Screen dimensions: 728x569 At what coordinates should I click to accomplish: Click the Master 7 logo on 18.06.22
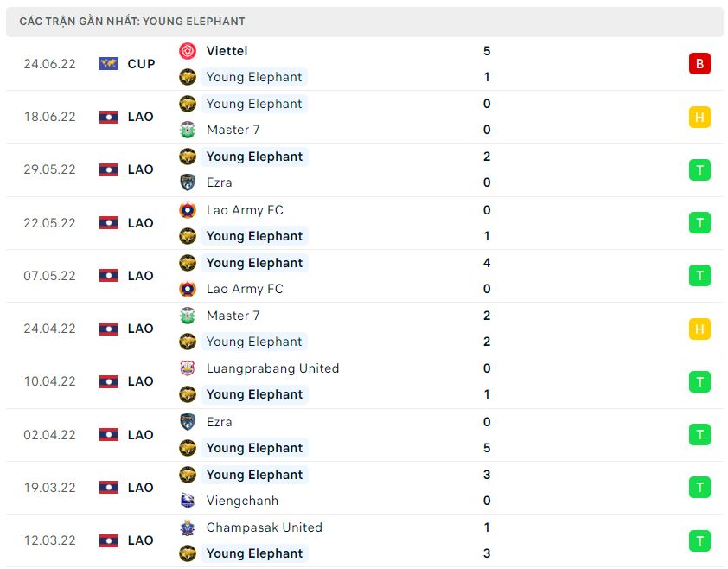188,130
